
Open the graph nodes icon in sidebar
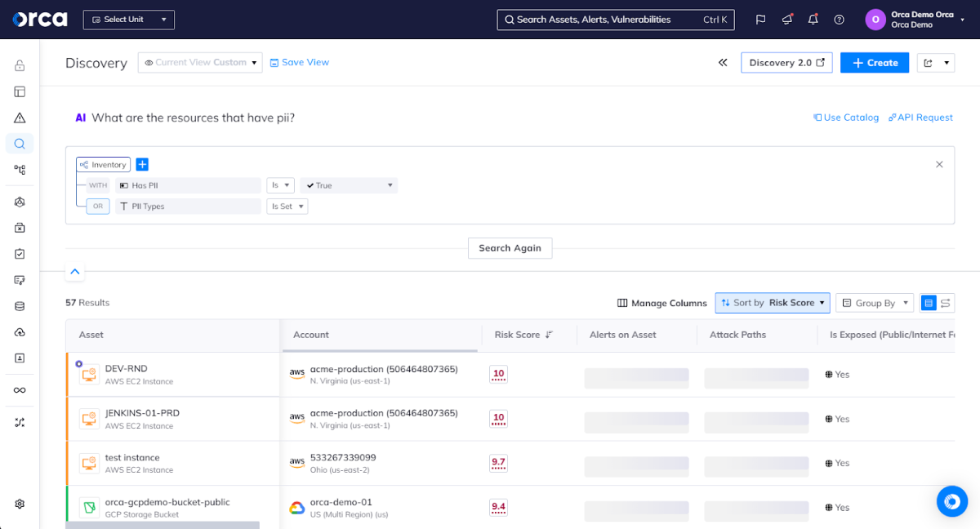(x=20, y=170)
